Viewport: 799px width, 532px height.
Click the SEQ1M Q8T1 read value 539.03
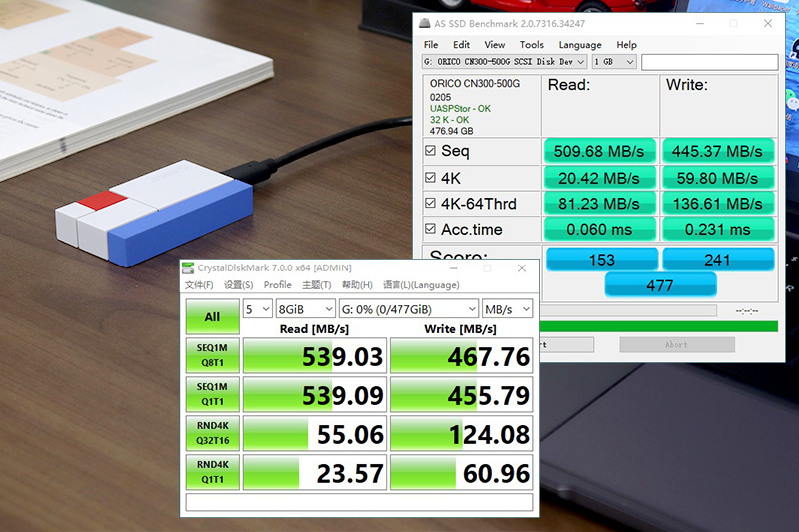pyautogui.click(x=314, y=356)
